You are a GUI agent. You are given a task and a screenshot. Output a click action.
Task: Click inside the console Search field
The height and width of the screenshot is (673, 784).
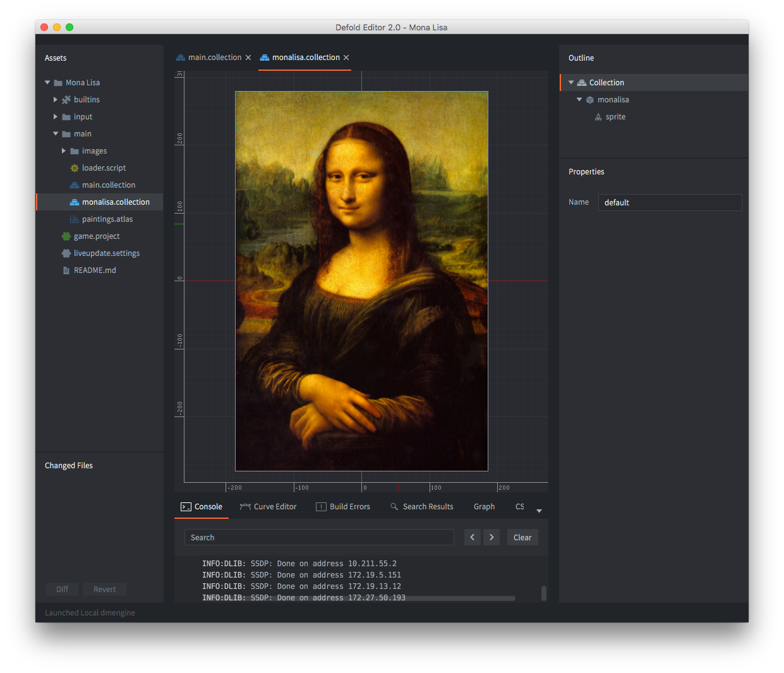(x=319, y=537)
